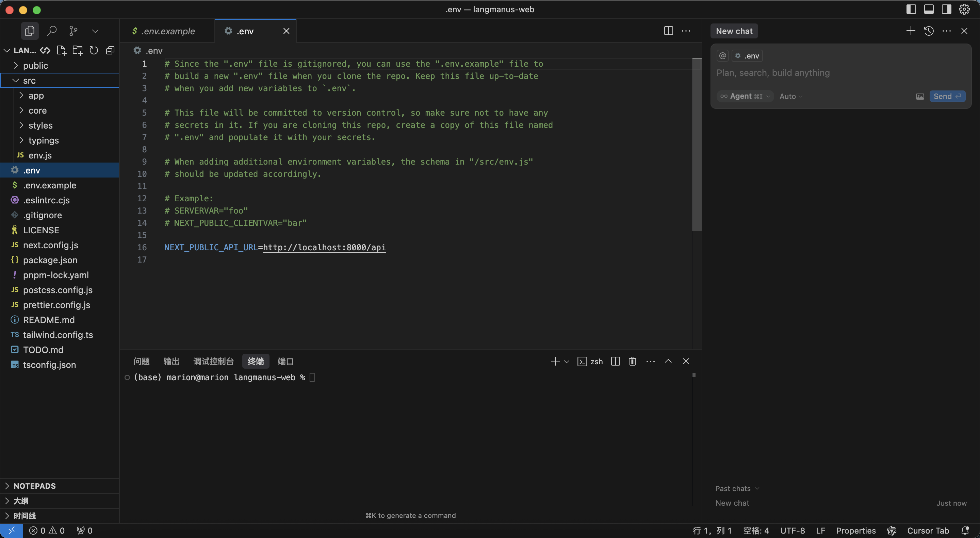Attach an image in the chat input
The width and height of the screenshot is (980, 538).
(919, 97)
